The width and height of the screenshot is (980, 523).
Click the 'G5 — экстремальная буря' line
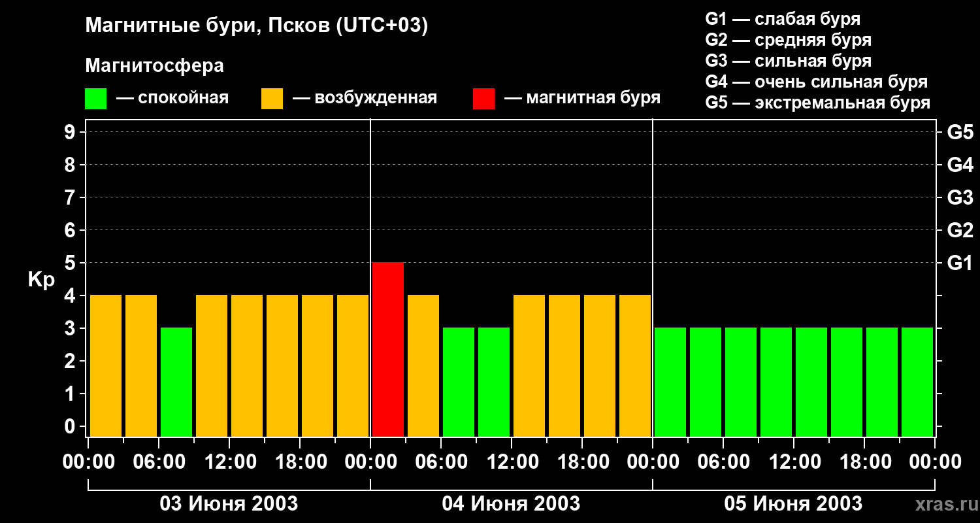tap(817, 103)
